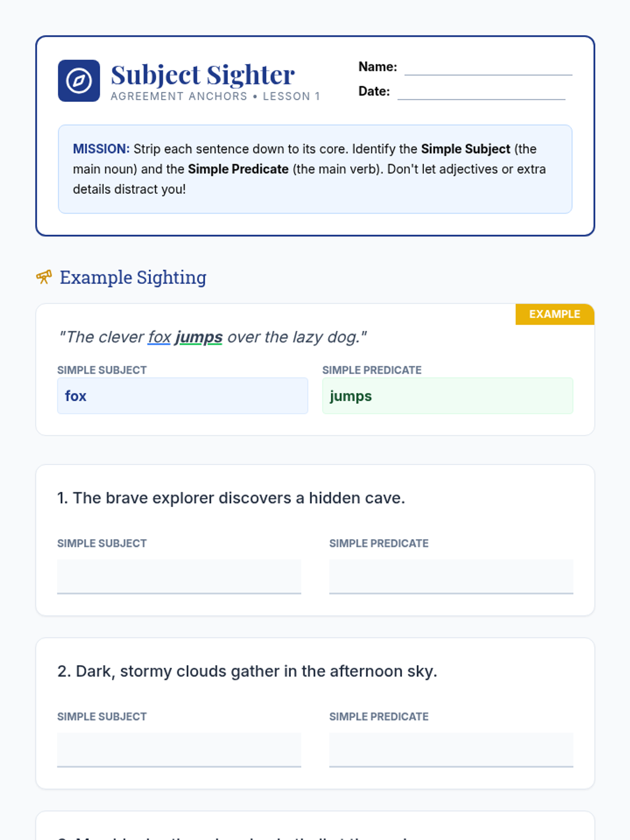Click Simple Predicate answer field for question 2

pos(451,749)
